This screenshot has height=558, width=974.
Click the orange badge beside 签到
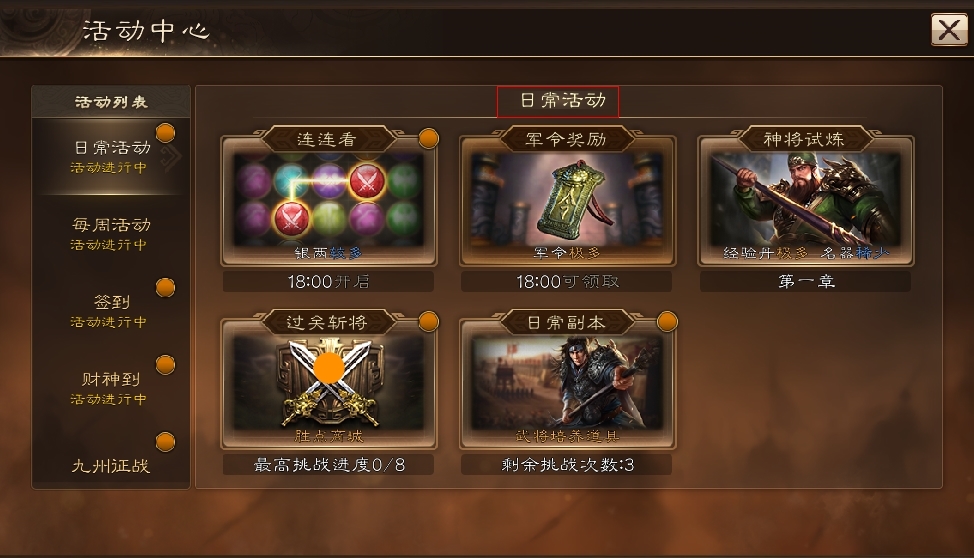pos(165,288)
